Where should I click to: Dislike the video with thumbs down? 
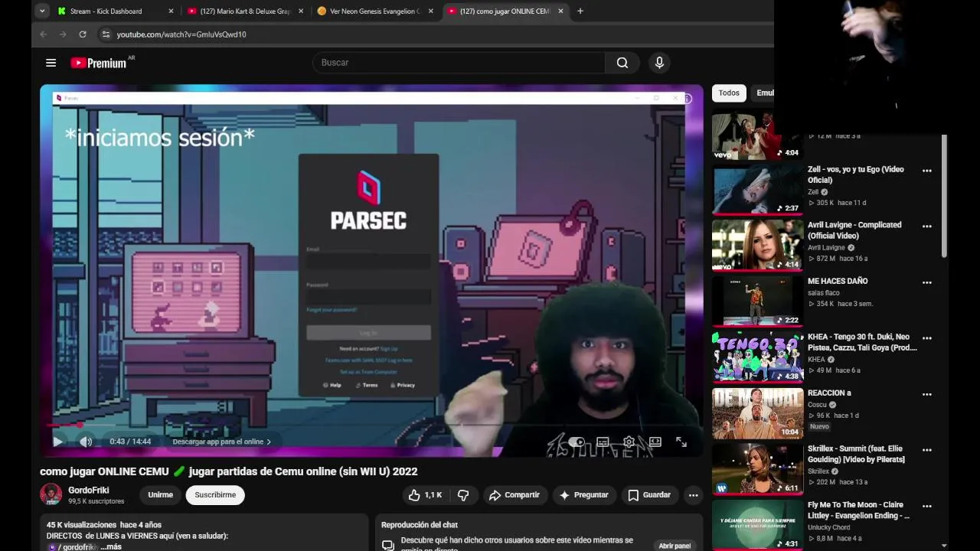[463, 495]
